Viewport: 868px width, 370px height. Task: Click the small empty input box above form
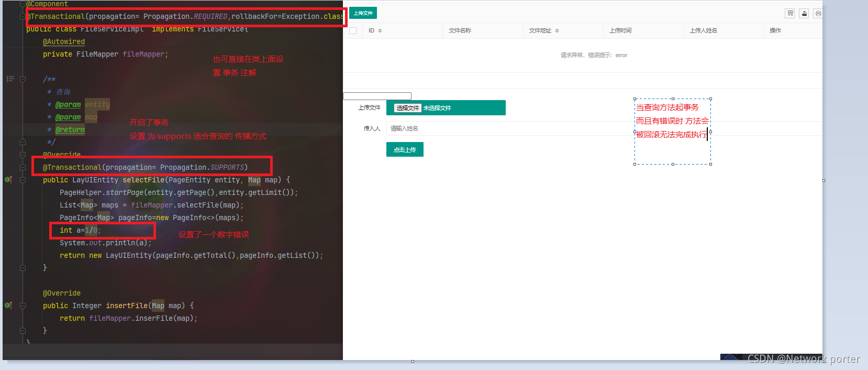(377, 96)
